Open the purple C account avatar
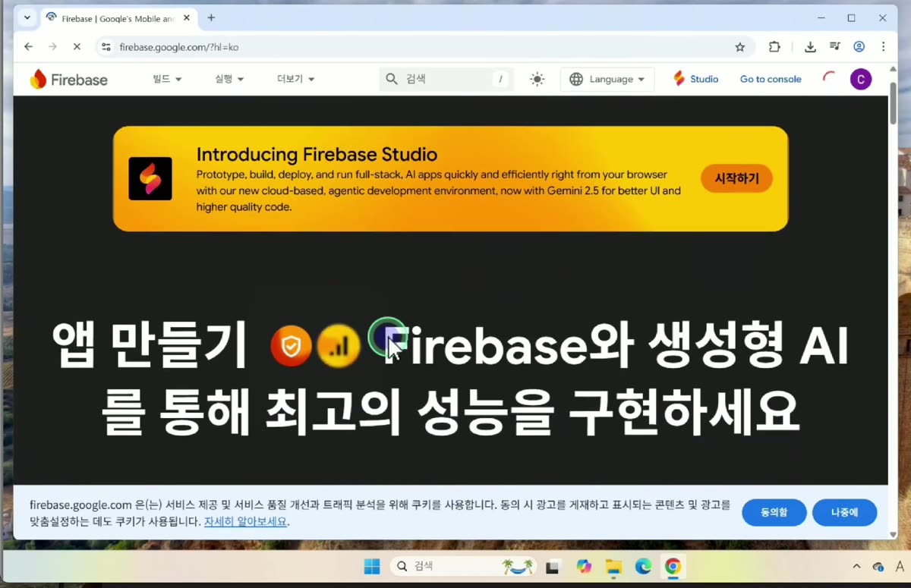Viewport: 911px width, 588px height. point(861,79)
